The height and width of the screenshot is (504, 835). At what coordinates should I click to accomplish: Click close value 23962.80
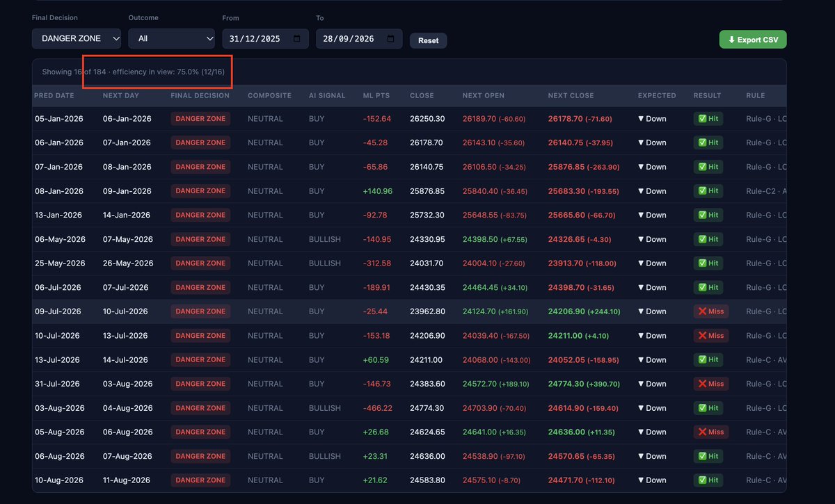[427, 311]
